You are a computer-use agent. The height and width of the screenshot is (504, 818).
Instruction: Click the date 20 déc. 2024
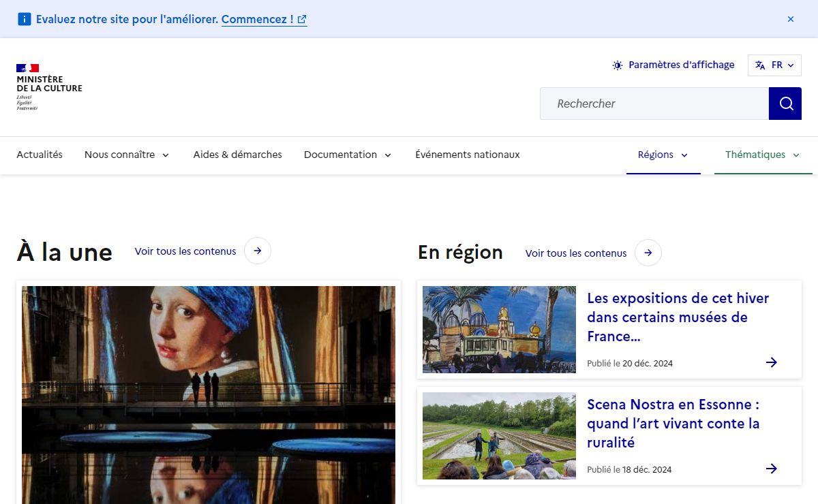pyautogui.click(x=648, y=363)
